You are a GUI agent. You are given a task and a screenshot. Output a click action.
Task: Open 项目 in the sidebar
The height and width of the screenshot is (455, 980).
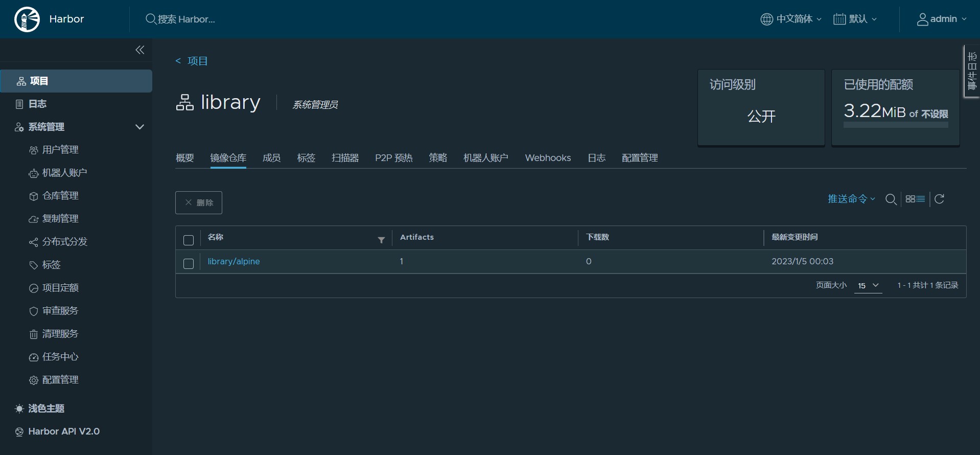(x=76, y=81)
